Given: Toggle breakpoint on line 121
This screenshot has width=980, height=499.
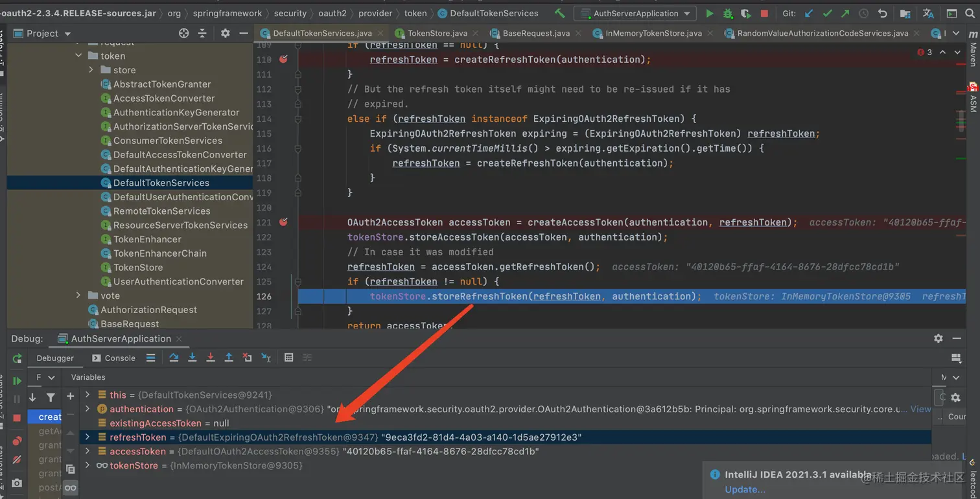Looking at the screenshot, I should coord(283,222).
